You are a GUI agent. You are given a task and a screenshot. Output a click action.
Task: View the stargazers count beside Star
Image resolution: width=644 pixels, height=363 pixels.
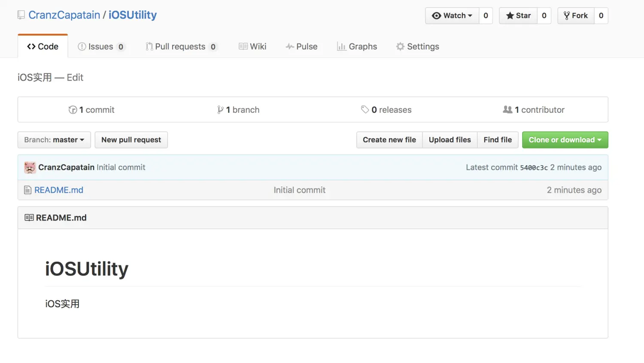click(x=544, y=16)
